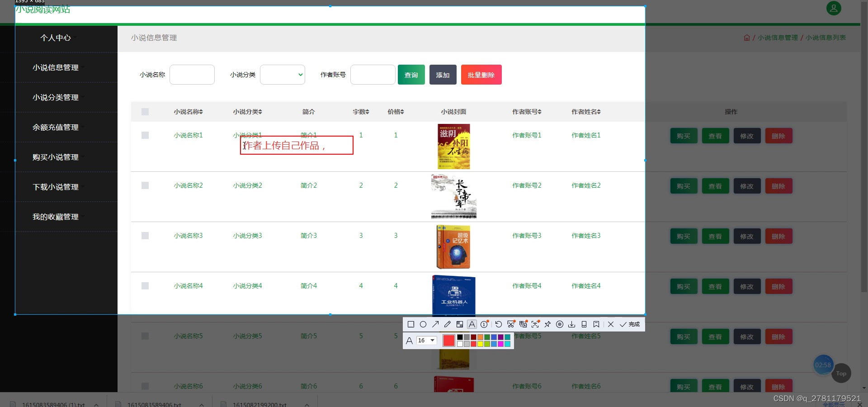Viewport: 868px width, 407px height.
Task: Expand chevron for 1615083589406 (1).txt download
Action: (x=96, y=405)
